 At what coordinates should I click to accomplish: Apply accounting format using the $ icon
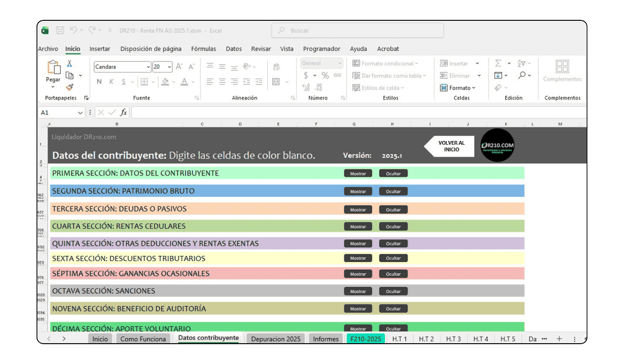click(x=305, y=75)
